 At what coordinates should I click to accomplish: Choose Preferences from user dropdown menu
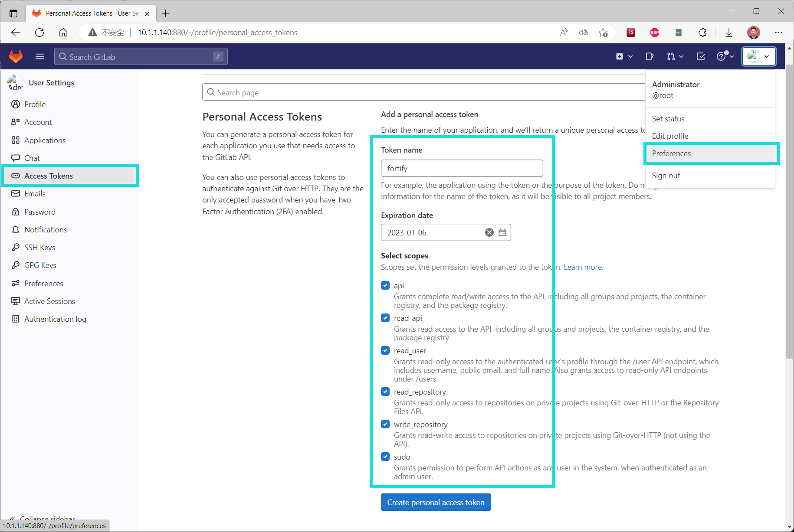tap(710, 153)
